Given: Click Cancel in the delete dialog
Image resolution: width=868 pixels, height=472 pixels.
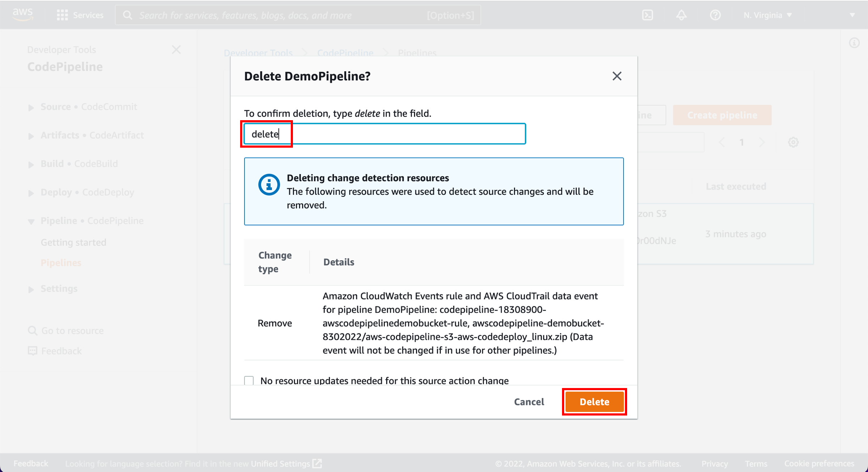Looking at the screenshot, I should tap(529, 402).
